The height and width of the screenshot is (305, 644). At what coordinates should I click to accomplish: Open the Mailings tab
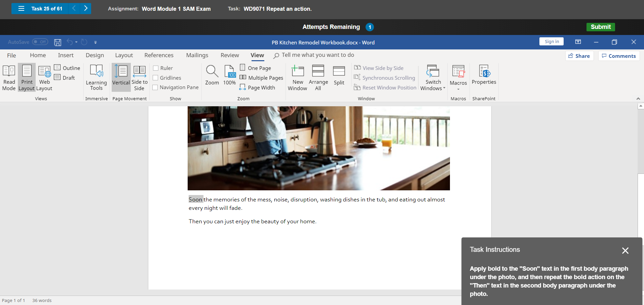click(x=197, y=55)
